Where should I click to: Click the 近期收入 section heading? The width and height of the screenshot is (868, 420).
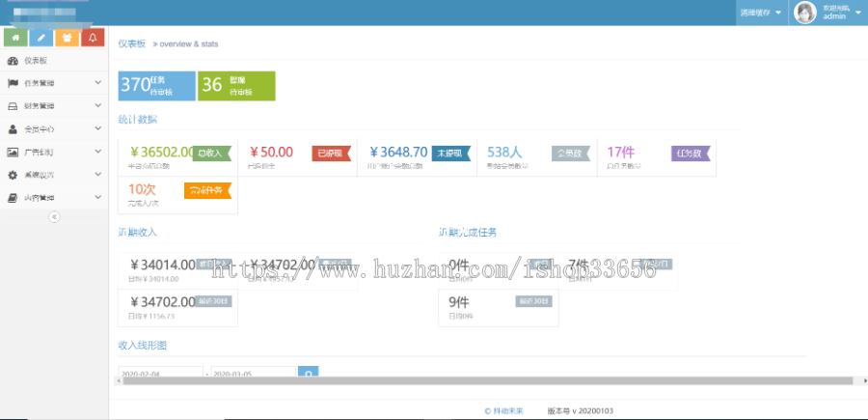137,232
